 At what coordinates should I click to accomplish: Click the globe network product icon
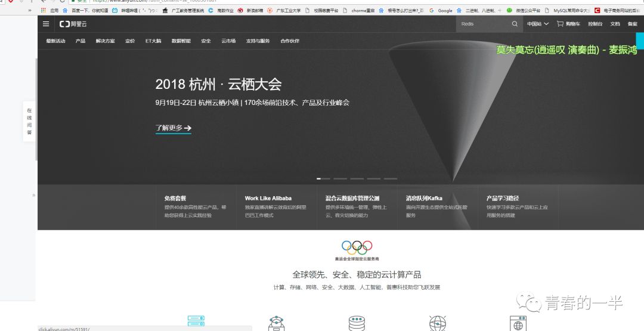[x=438, y=323]
